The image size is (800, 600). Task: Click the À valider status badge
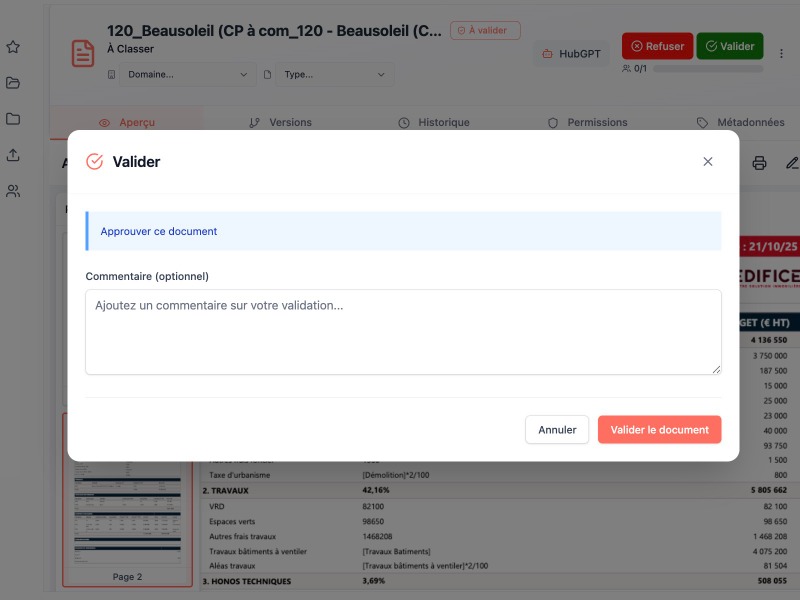click(485, 30)
